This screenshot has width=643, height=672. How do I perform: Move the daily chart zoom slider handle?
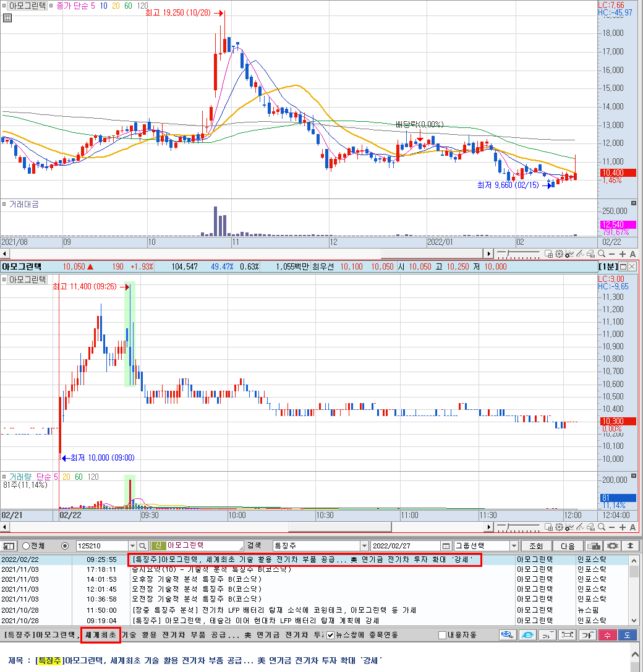point(508,253)
